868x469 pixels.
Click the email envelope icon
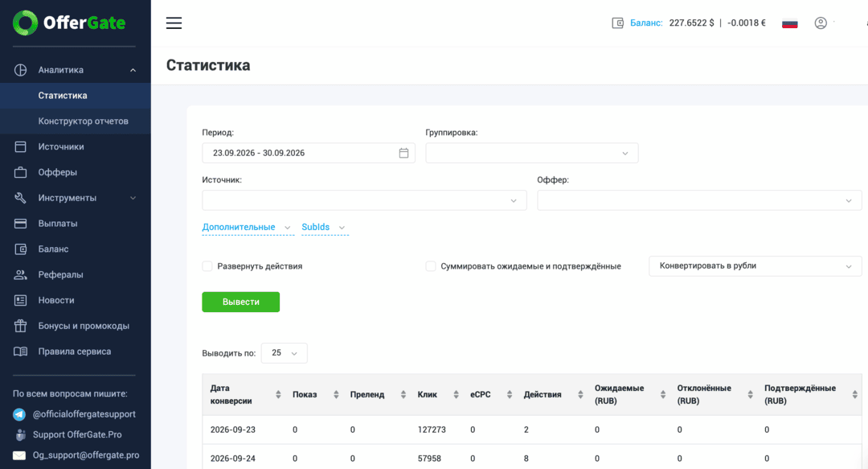click(19, 455)
